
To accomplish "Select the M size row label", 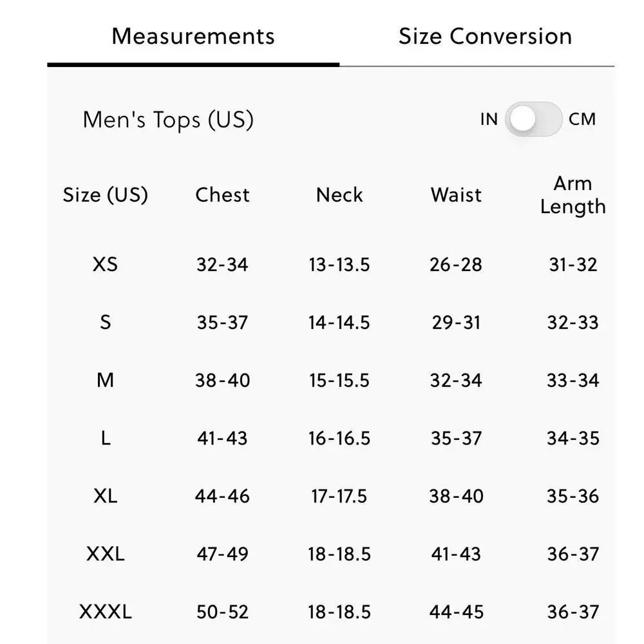I will (x=106, y=380).
